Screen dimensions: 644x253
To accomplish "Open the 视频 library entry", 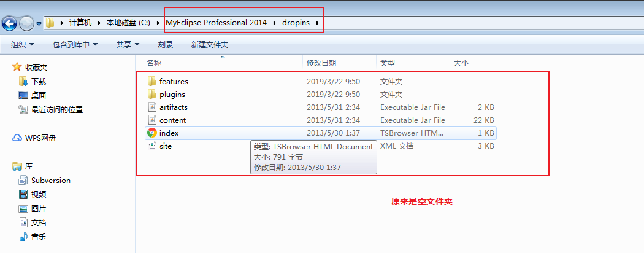I will [39, 194].
